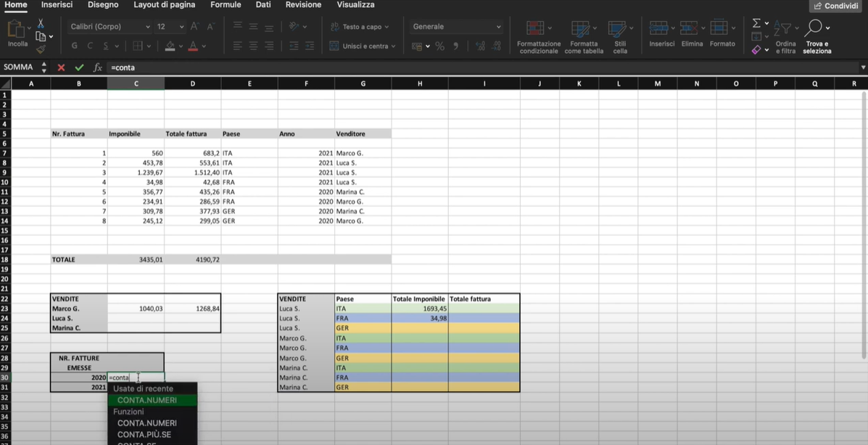Open the Dati ribbon tab
Viewport: 868px width, 445px height.
[x=263, y=4]
